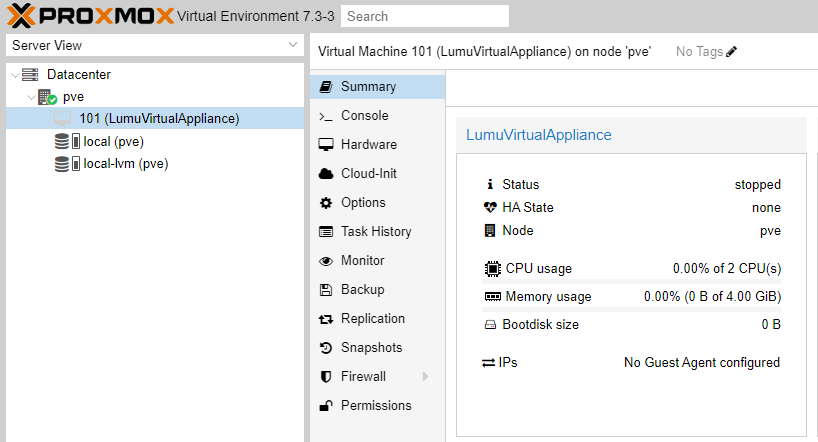Open the Task History tab

coord(375,232)
